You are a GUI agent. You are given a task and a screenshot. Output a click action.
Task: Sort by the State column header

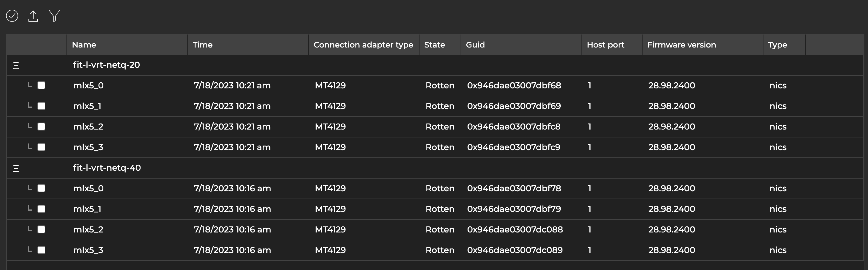[434, 44]
